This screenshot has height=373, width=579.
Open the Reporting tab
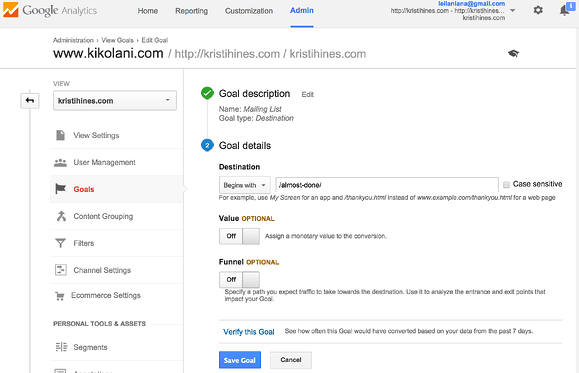191,11
